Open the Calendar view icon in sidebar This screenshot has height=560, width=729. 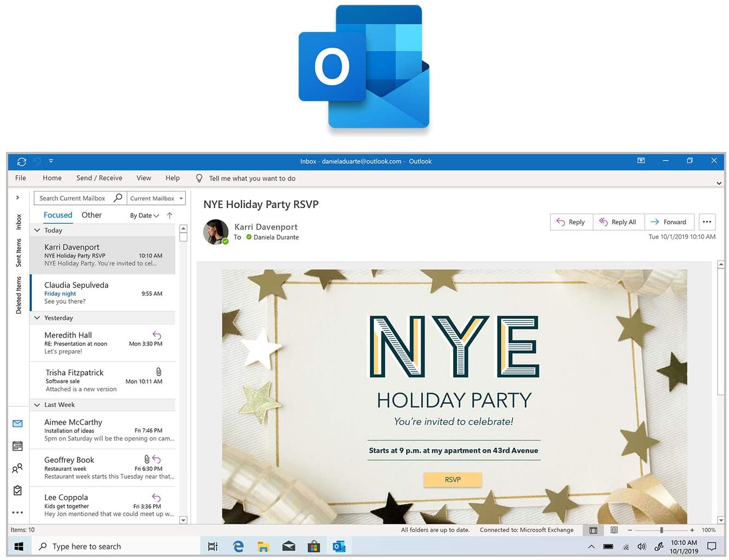17,446
